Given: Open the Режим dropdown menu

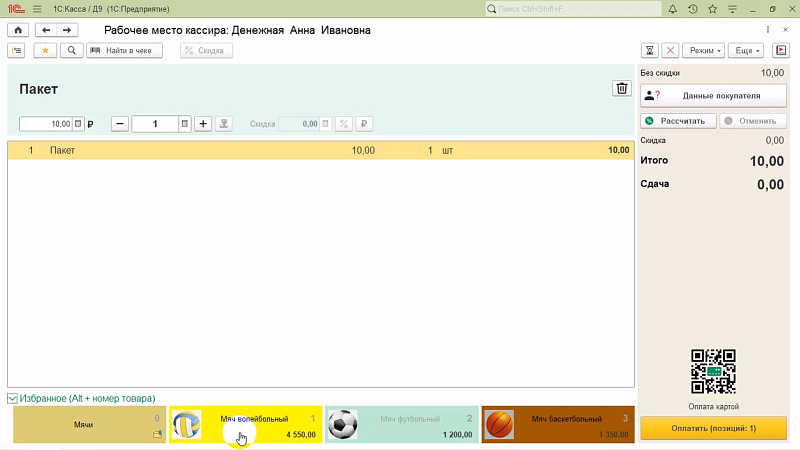Looking at the screenshot, I should (704, 50).
